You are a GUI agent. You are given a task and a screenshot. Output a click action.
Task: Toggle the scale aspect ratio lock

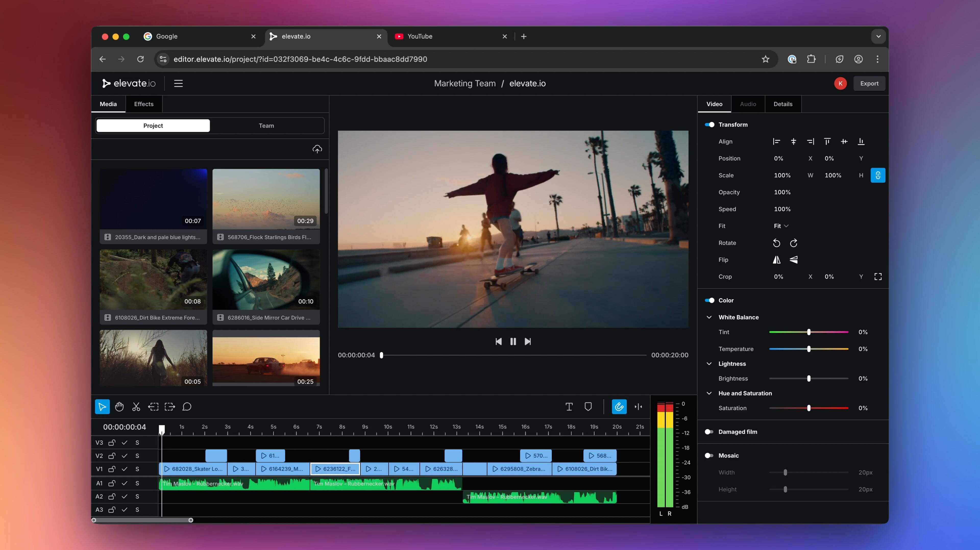(878, 175)
